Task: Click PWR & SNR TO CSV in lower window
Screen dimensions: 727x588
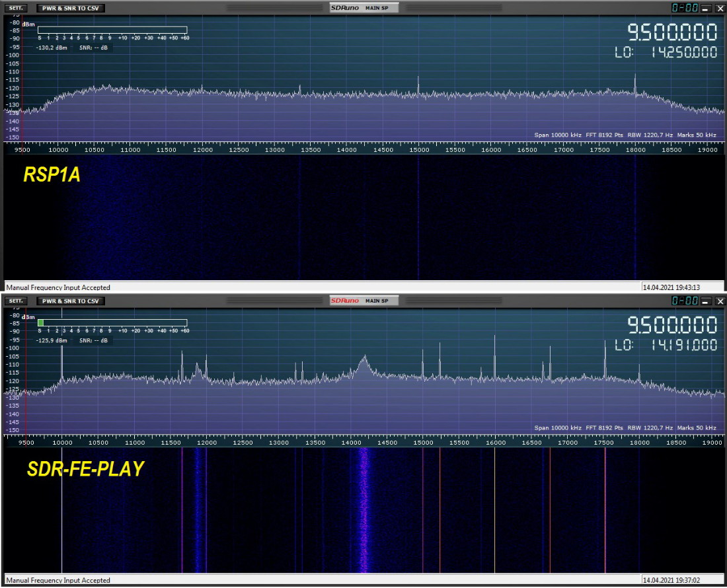Action: pyautogui.click(x=71, y=301)
